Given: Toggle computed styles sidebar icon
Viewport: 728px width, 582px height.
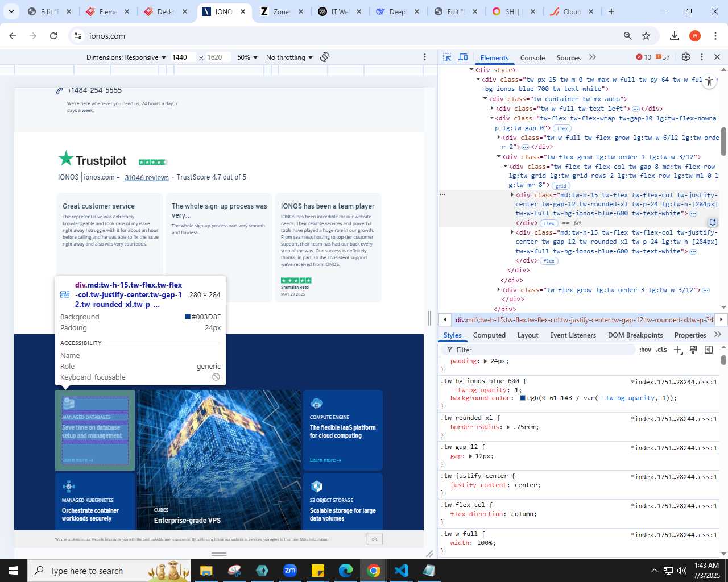Looking at the screenshot, I should tap(709, 350).
